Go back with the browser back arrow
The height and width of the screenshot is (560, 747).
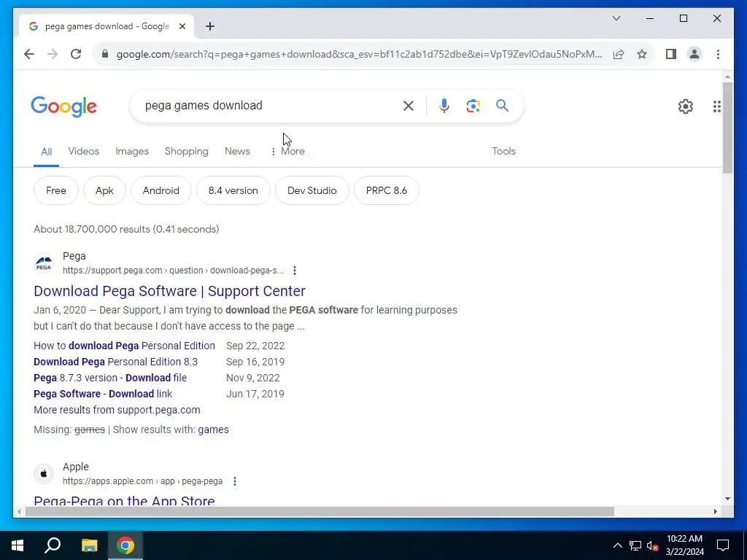click(29, 54)
